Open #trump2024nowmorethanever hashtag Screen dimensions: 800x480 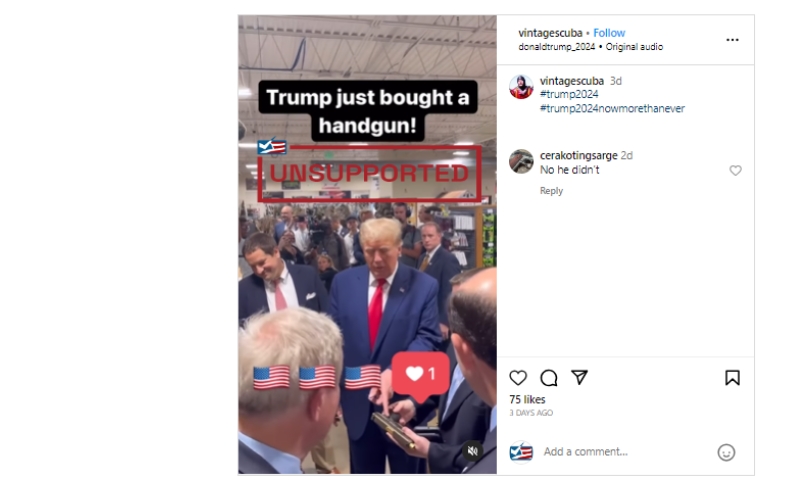coord(612,109)
